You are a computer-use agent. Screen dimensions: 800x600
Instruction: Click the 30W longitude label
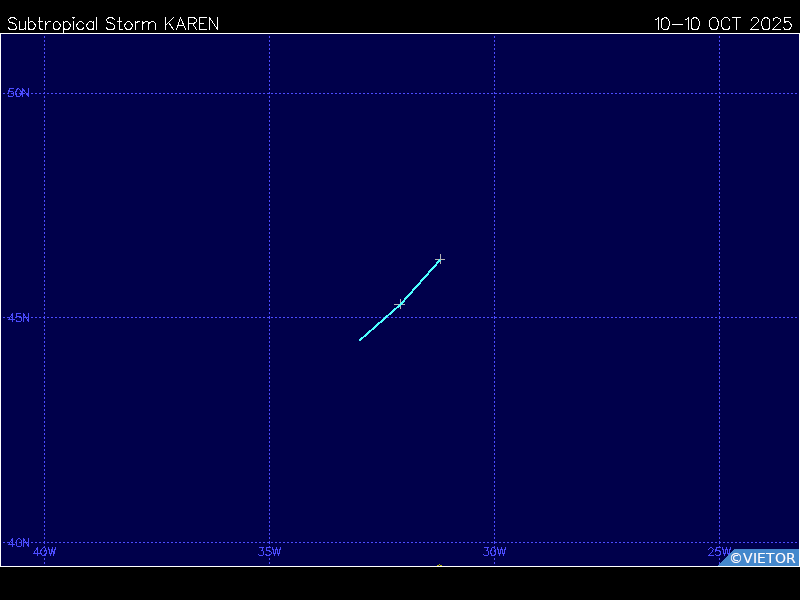coord(494,552)
